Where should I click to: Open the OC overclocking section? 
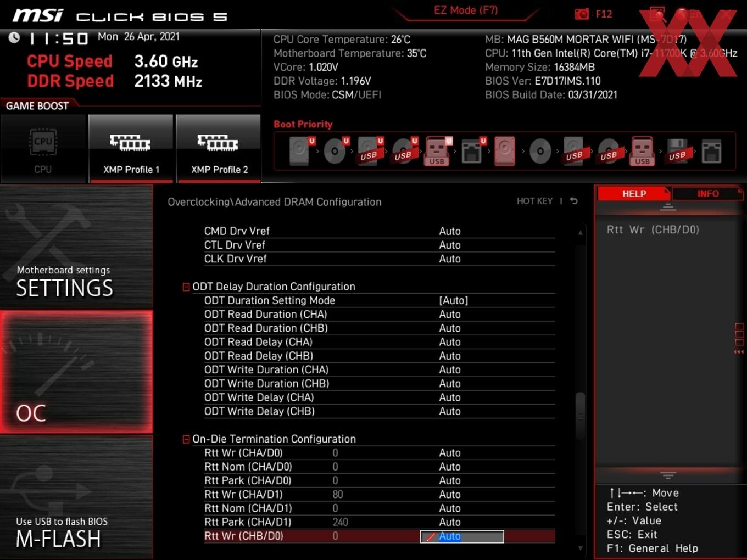(76, 372)
